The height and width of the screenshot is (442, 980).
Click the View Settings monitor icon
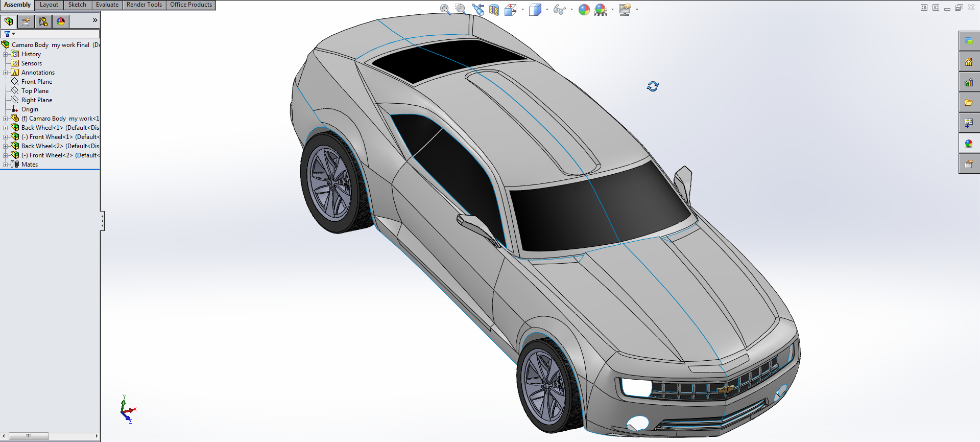pyautogui.click(x=625, y=10)
